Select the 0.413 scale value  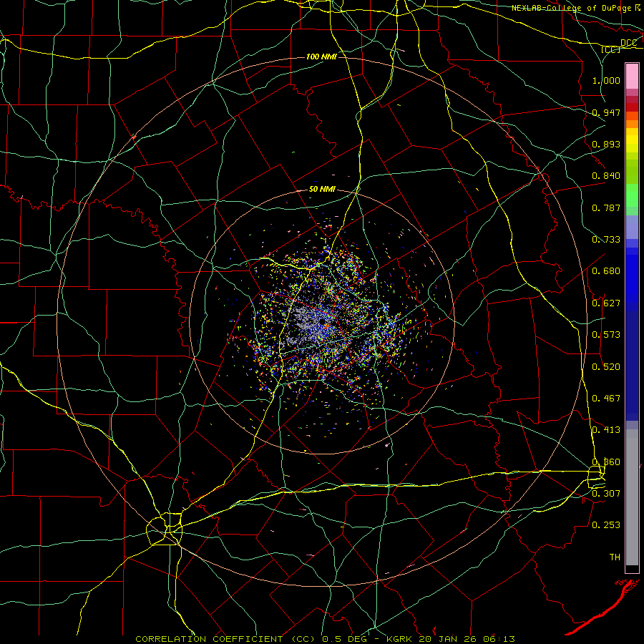coord(606,430)
